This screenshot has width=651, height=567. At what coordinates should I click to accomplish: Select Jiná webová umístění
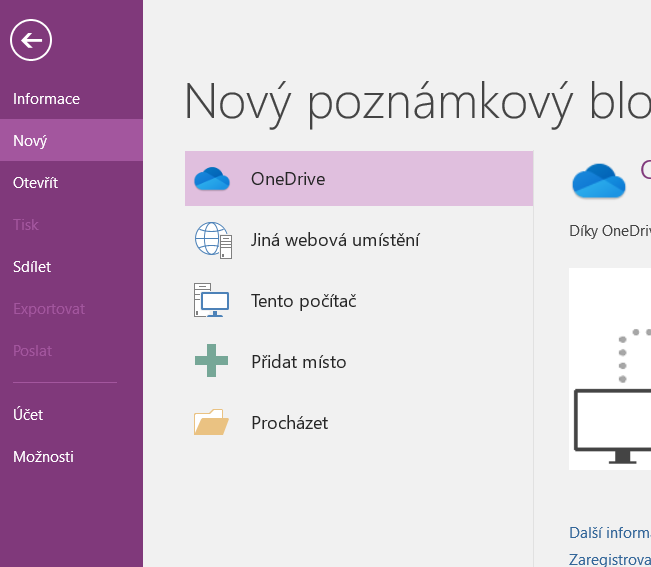click(x=335, y=240)
